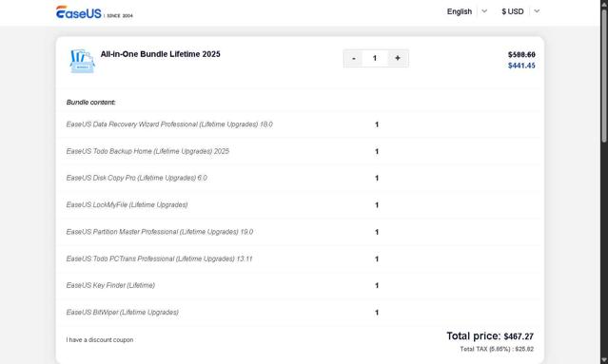Click the page vertical scrollbar thumb

pyautogui.click(x=604, y=75)
